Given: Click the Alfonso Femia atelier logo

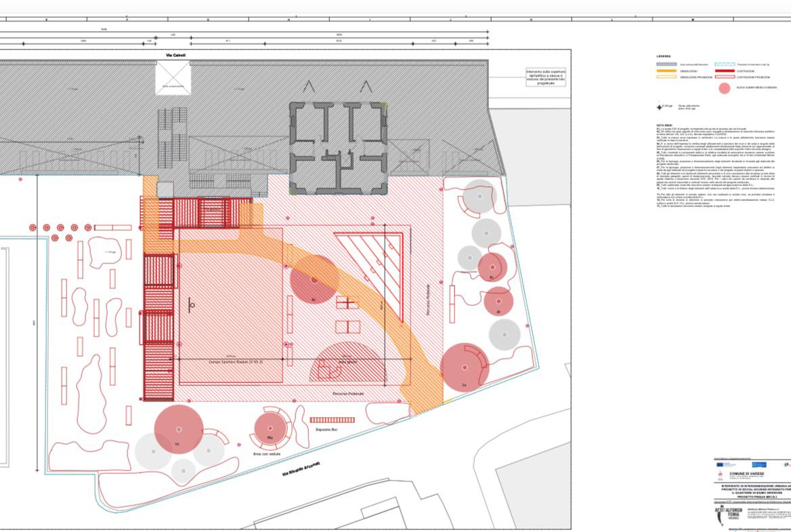Looking at the screenshot, I should [x=727, y=514].
